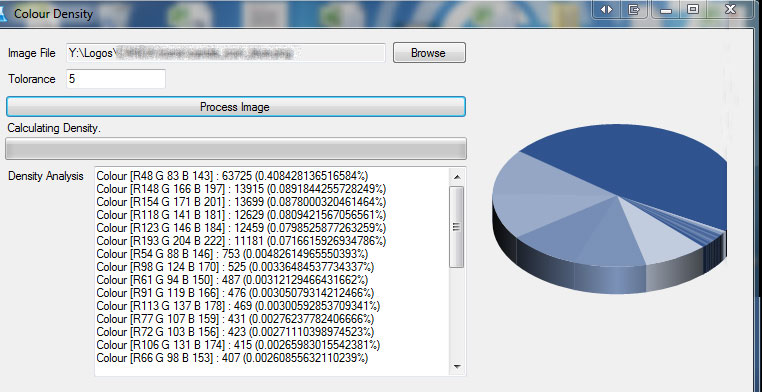Click the scroll up arrow in Density Analysis
This screenshot has height=392, width=762.
456,176
